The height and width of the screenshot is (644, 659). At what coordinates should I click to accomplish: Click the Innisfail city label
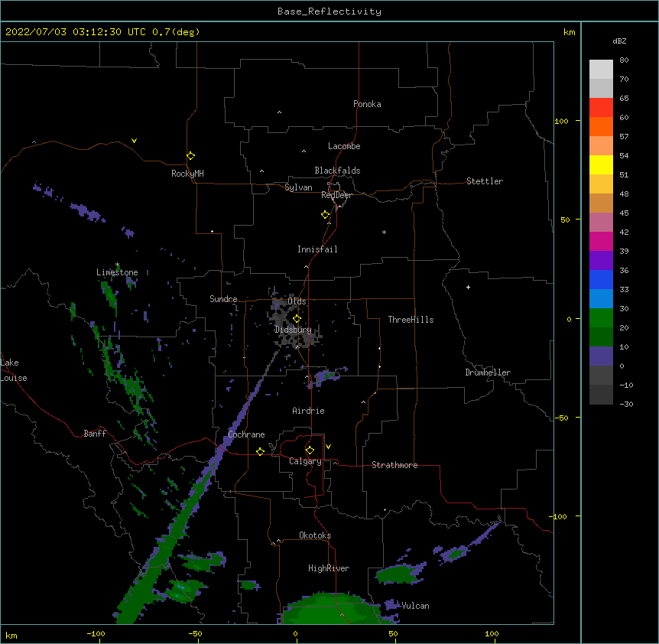(317, 249)
